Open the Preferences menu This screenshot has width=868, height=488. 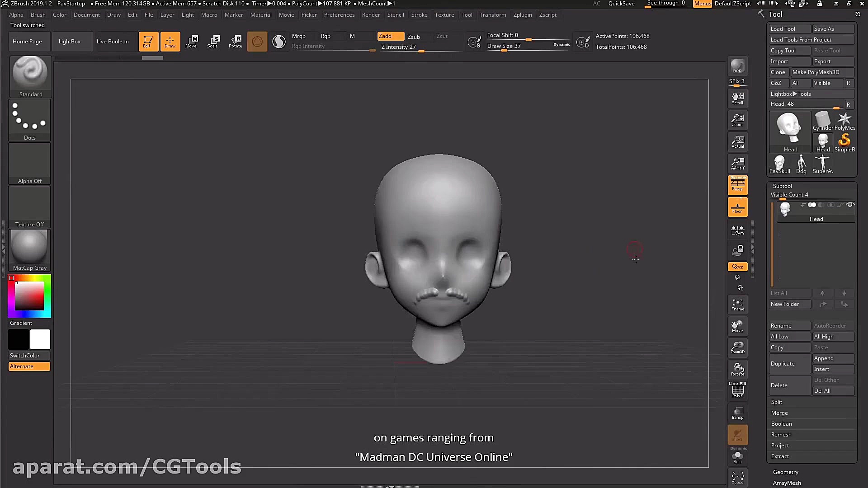coord(339,14)
